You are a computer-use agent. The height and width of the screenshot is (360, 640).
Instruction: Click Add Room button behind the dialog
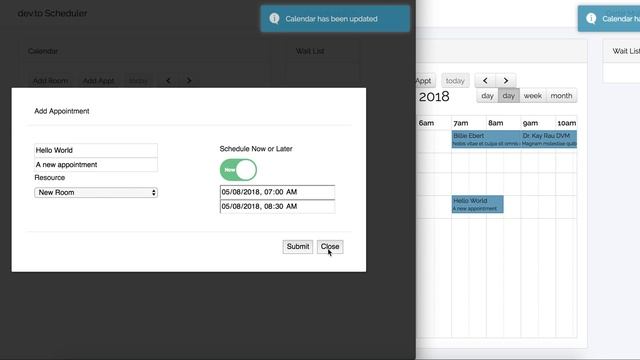(51, 81)
